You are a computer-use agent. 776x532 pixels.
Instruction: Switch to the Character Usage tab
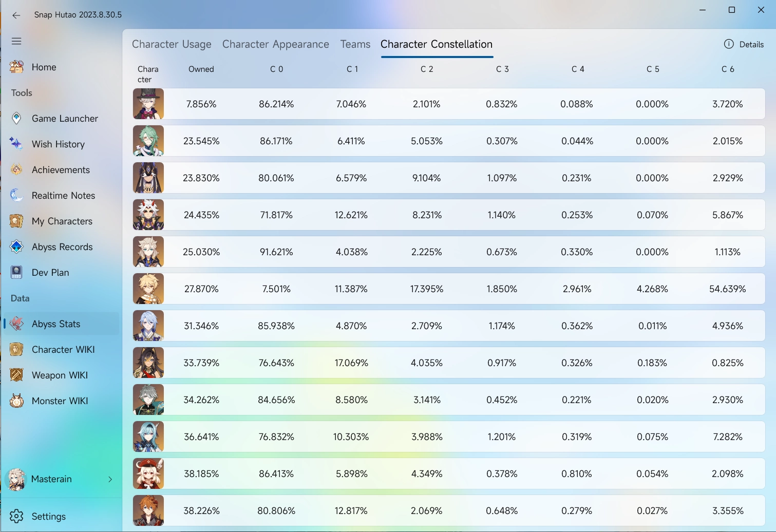(172, 44)
